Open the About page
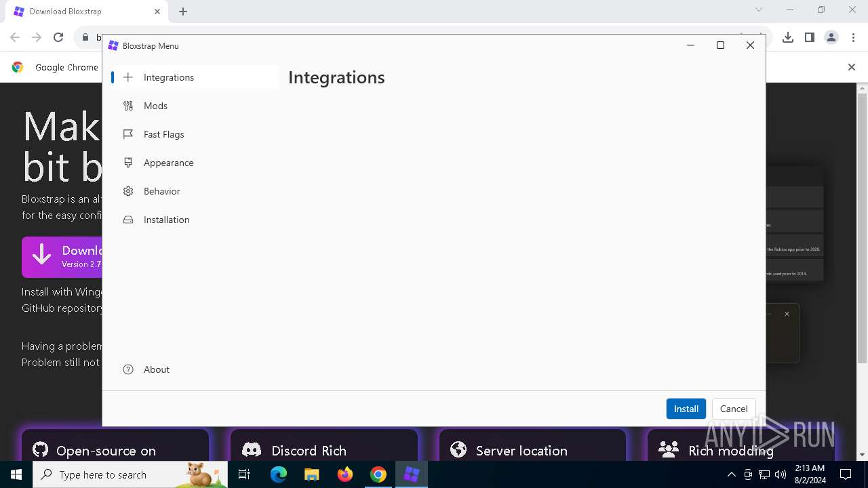This screenshot has height=488, width=868. click(195, 369)
